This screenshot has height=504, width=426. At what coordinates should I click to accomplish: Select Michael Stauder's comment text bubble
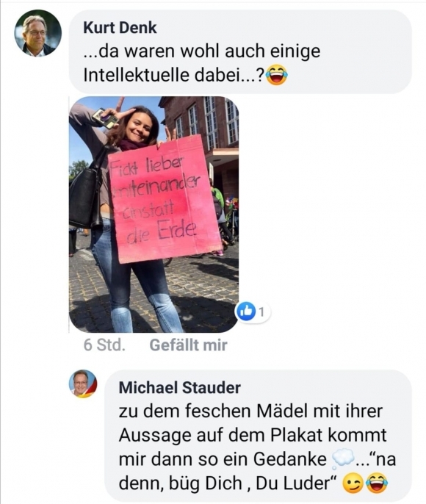tap(258, 436)
